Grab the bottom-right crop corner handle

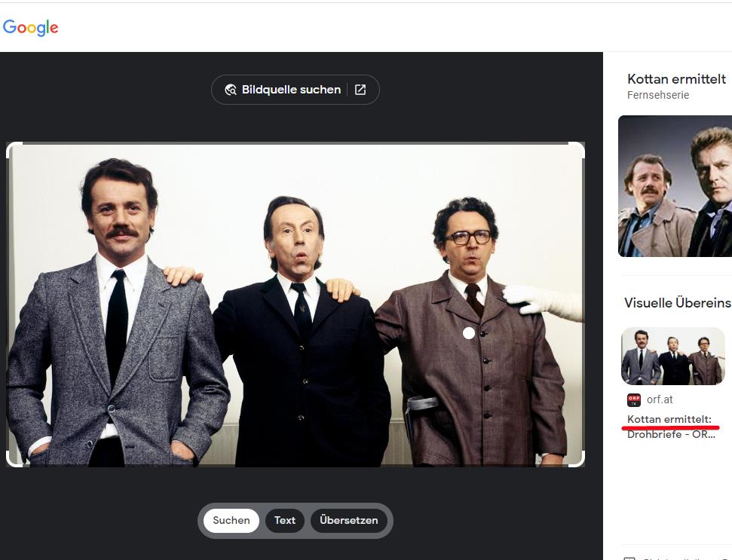[578, 461]
